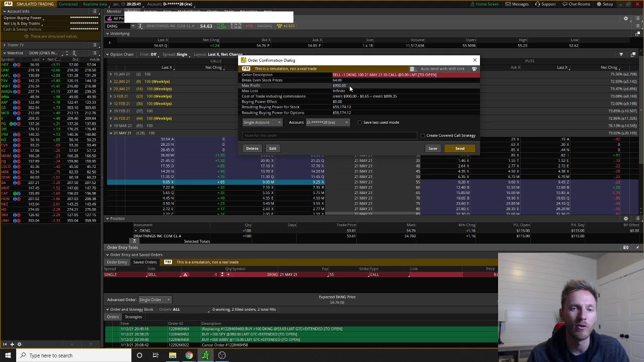The width and height of the screenshot is (644, 362).
Task: Collapse the Account Info section
Action: pos(4,11)
